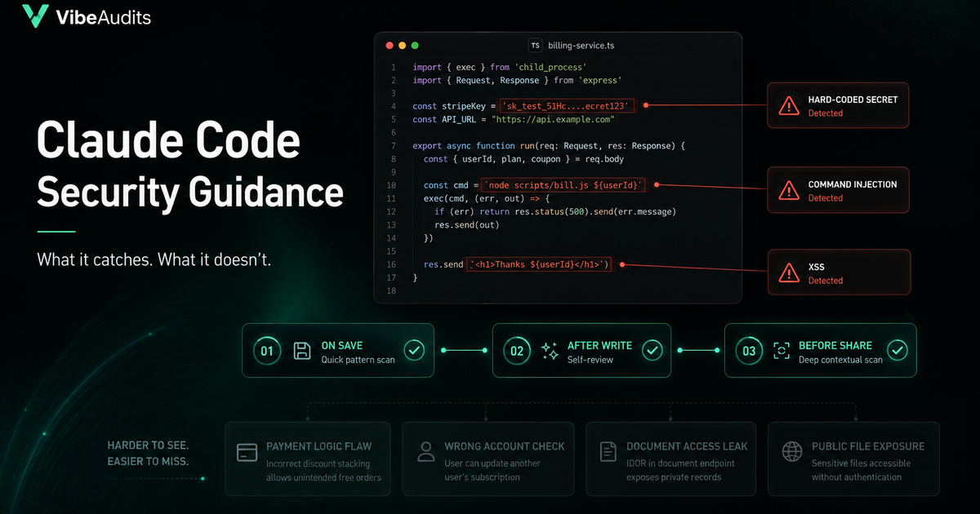
Task: Select the billing-service.ts file tab
Action: click(x=581, y=46)
